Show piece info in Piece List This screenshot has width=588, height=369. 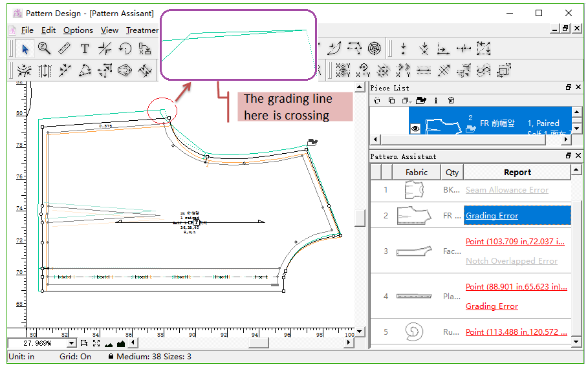tap(436, 100)
